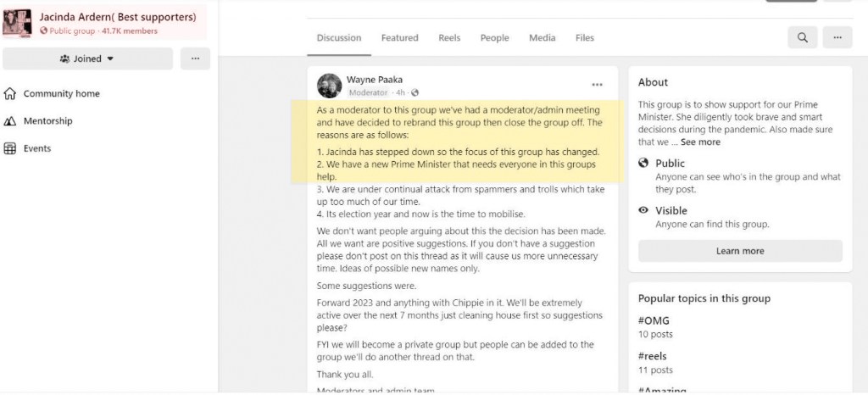This screenshot has height=395, width=868.
Task: Click Wayne Paaka's profile picture
Action: click(329, 86)
